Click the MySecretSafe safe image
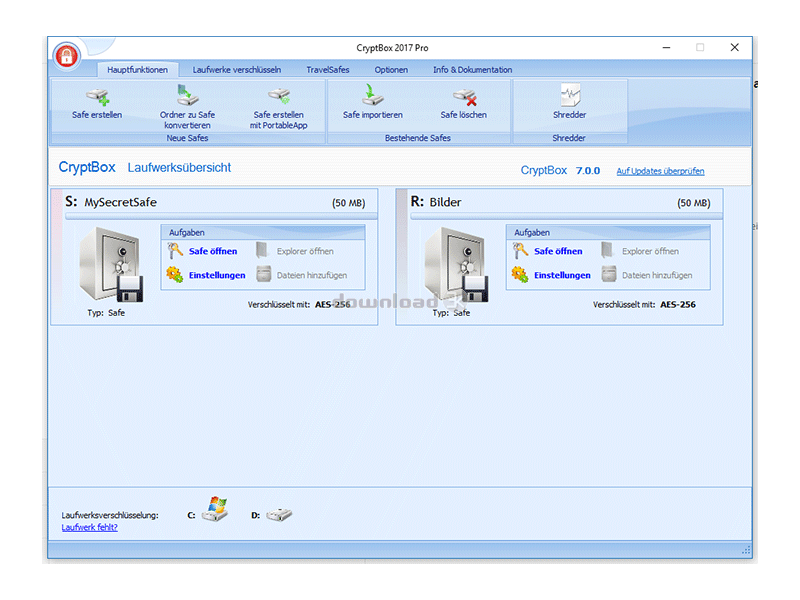Image resolution: width=800 pixels, height=600 pixels. coord(111,265)
